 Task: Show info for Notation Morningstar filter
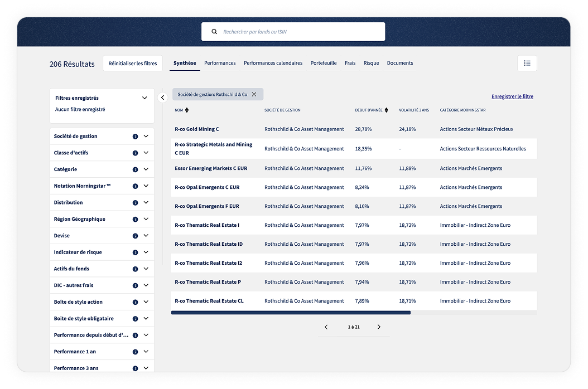pyautogui.click(x=135, y=186)
